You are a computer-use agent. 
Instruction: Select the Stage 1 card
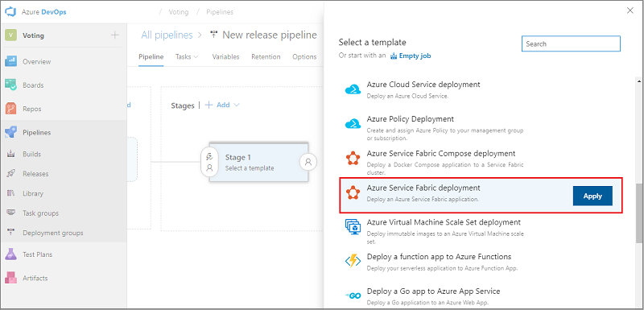pyautogui.click(x=258, y=162)
